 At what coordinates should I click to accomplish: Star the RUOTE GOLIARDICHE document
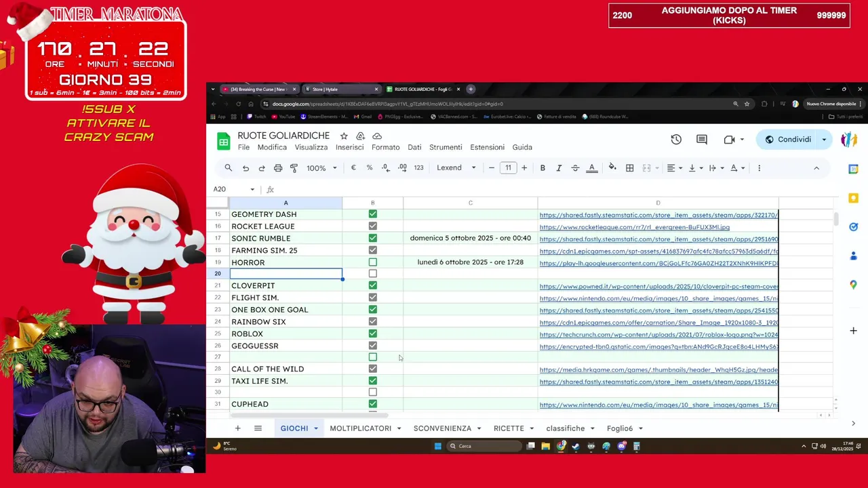click(344, 136)
